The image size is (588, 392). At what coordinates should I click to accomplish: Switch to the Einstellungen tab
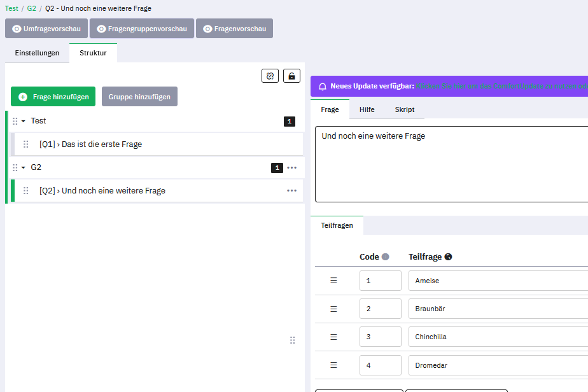37,53
